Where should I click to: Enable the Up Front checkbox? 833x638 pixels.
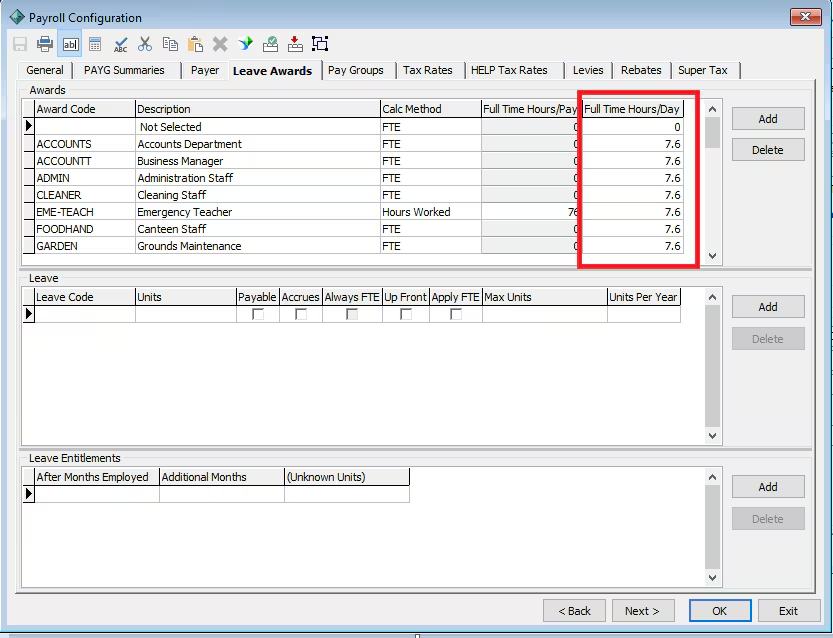tap(406, 314)
